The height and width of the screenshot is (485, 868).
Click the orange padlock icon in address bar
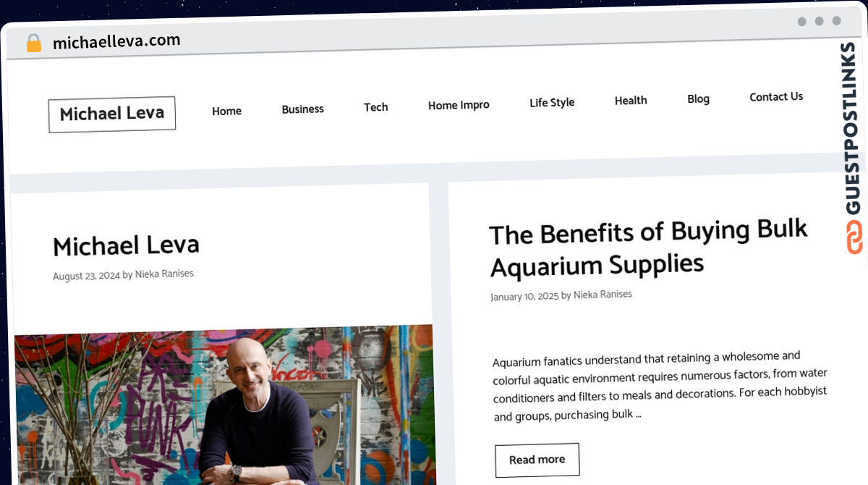(34, 43)
